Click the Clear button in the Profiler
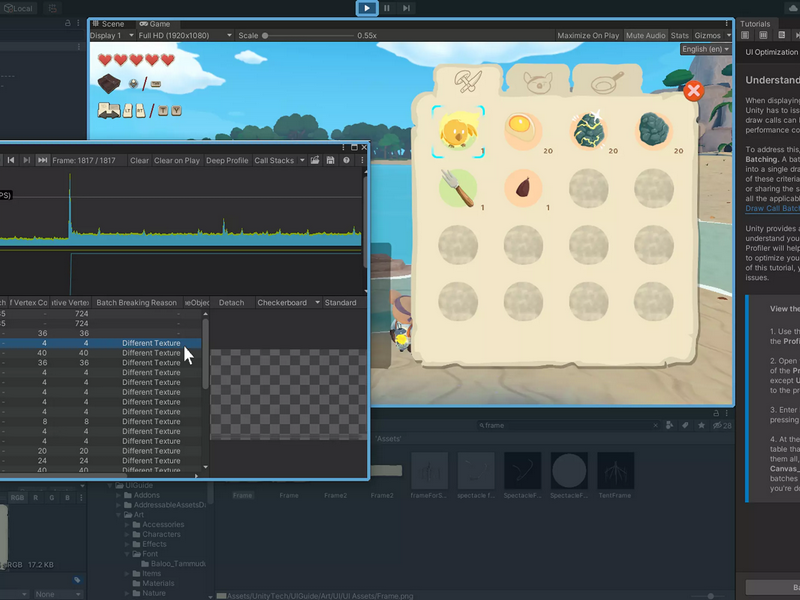 pyautogui.click(x=139, y=160)
